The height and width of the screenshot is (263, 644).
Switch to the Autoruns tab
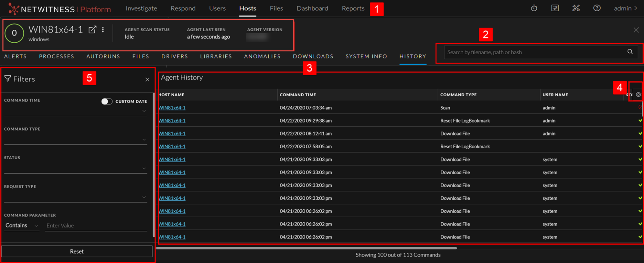pyautogui.click(x=103, y=56)
